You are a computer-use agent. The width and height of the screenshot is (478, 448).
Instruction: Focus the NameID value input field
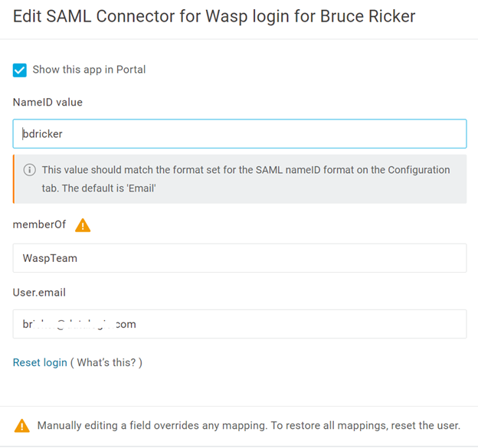pyautogui.click(x=239, y=133)
